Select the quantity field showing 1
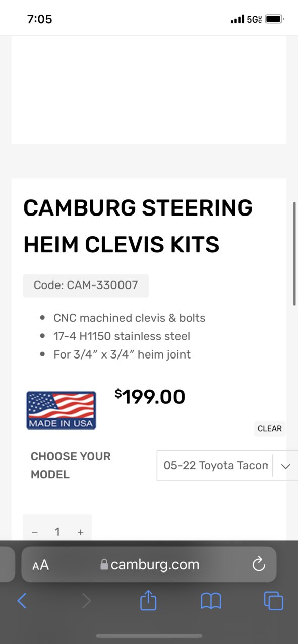Image resolution: width=298 pixels, height=644 pixels. [57, 532]
